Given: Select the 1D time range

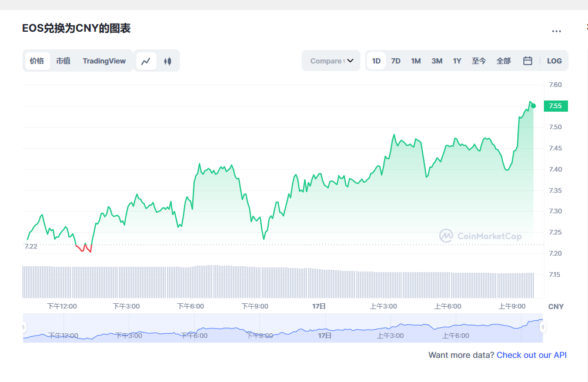Looking at the screenshot, I should 376,61.
